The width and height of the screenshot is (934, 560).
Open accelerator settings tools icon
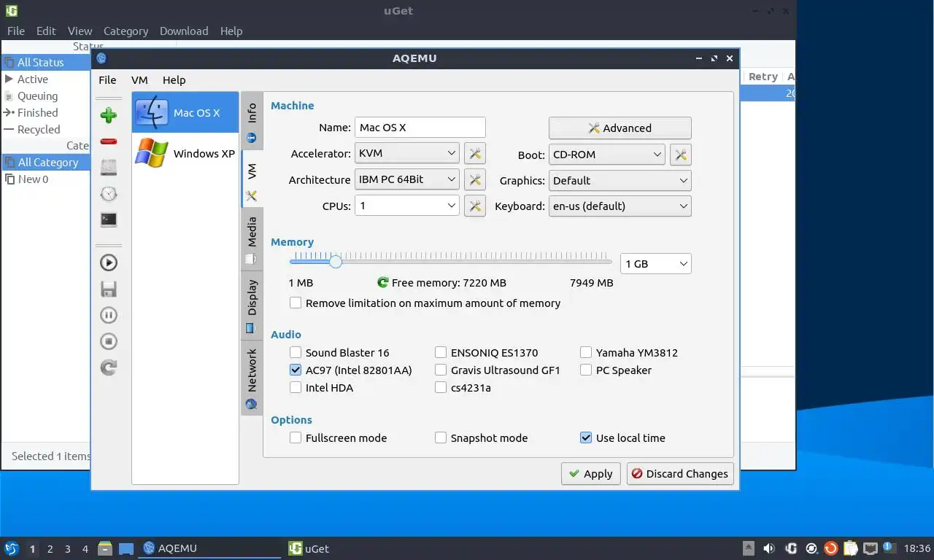pos(475,154)
